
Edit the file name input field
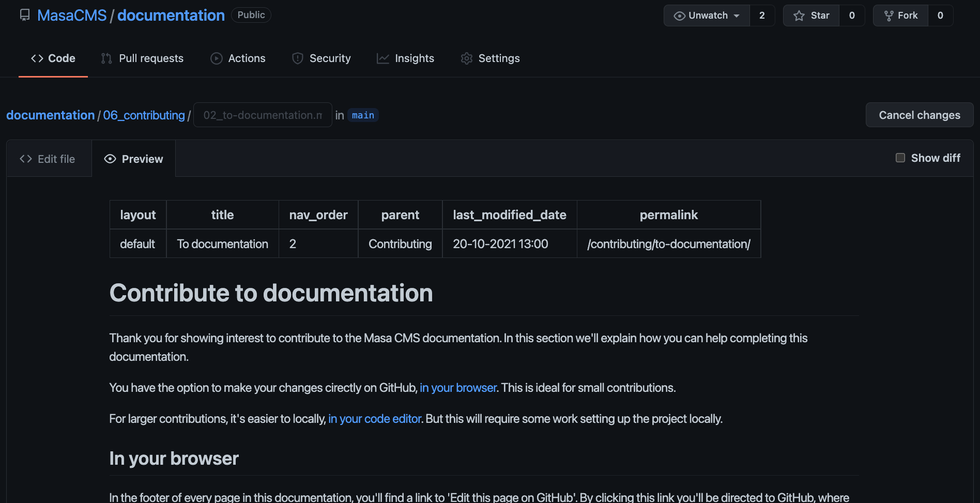pos(263,115)
